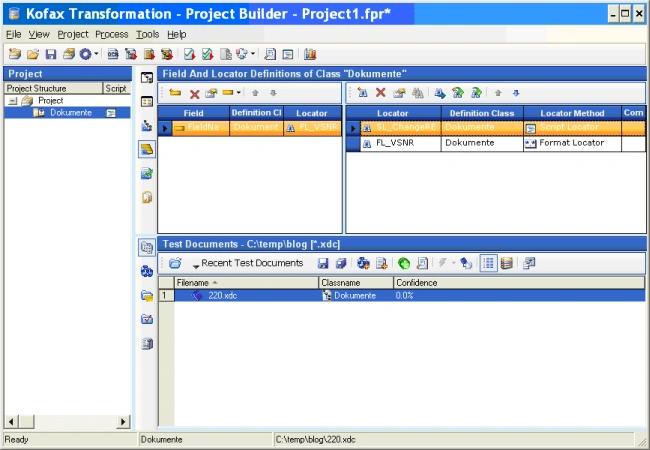Sort test documents by Filename column header
The width and height of the screenshot is (650, 450).
pos(246,283)
